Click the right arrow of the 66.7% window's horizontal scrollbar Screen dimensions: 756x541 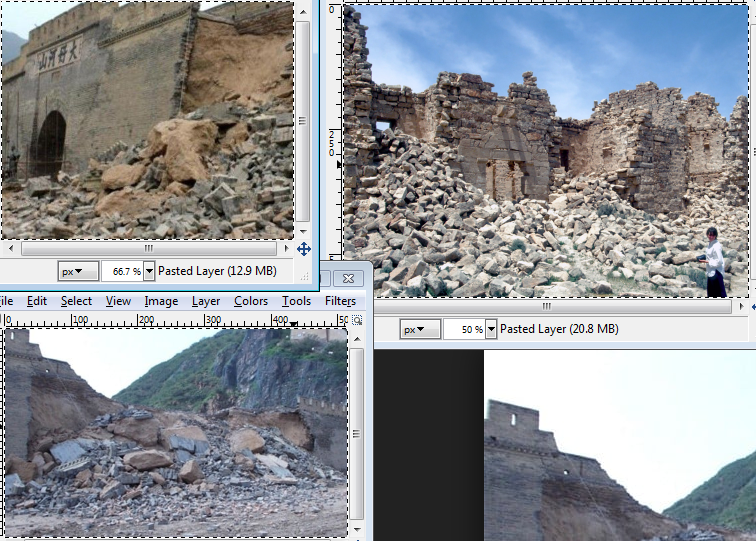(x=286, y=248)
